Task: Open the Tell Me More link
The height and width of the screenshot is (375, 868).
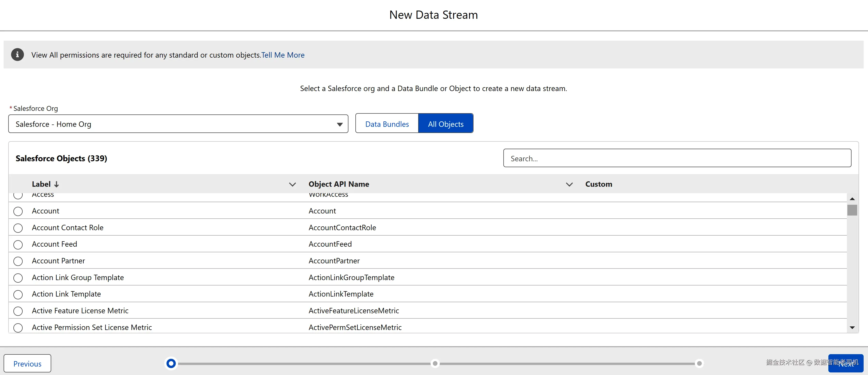Action: (283, 55)
